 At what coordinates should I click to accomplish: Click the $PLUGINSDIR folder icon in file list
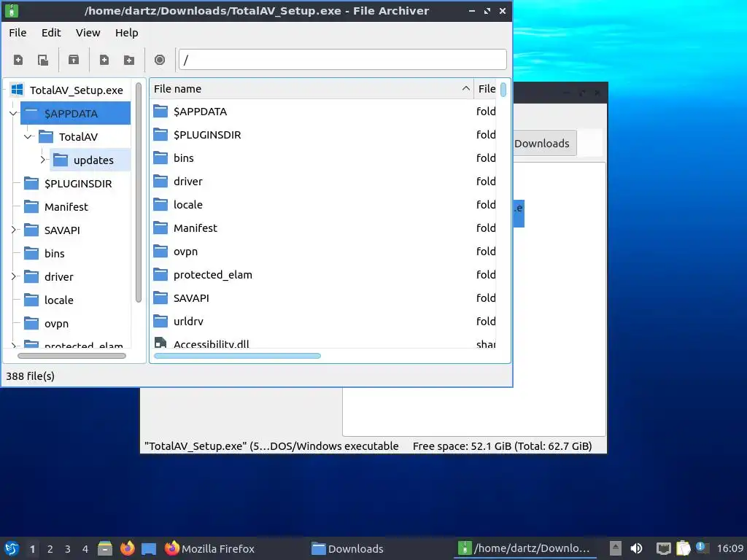pyautogui.click(x=160, y=135)
